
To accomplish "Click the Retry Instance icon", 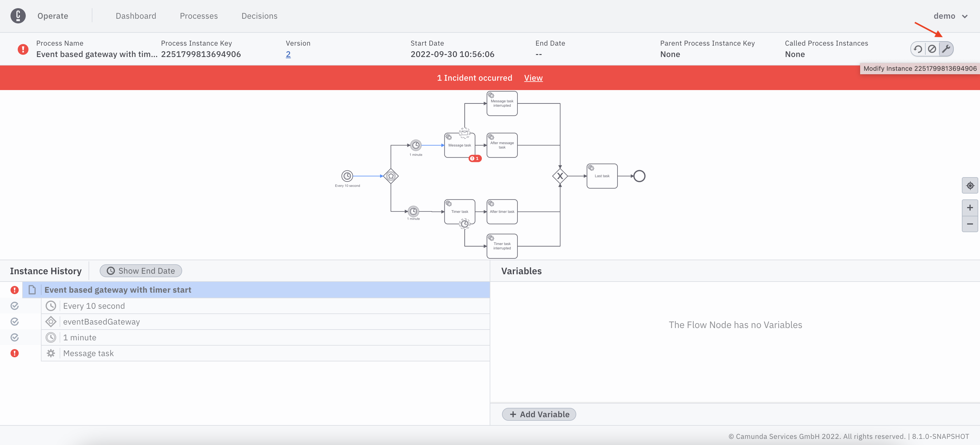I will point(918,49).
